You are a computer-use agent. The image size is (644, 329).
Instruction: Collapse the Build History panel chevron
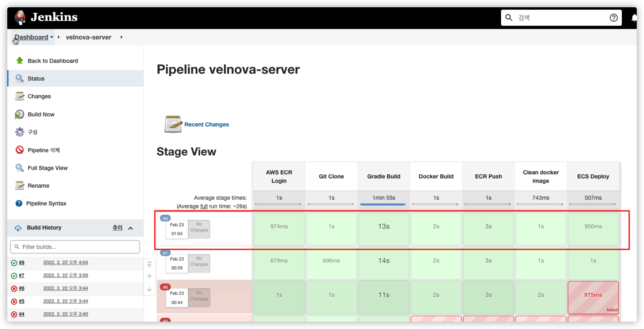130,228
